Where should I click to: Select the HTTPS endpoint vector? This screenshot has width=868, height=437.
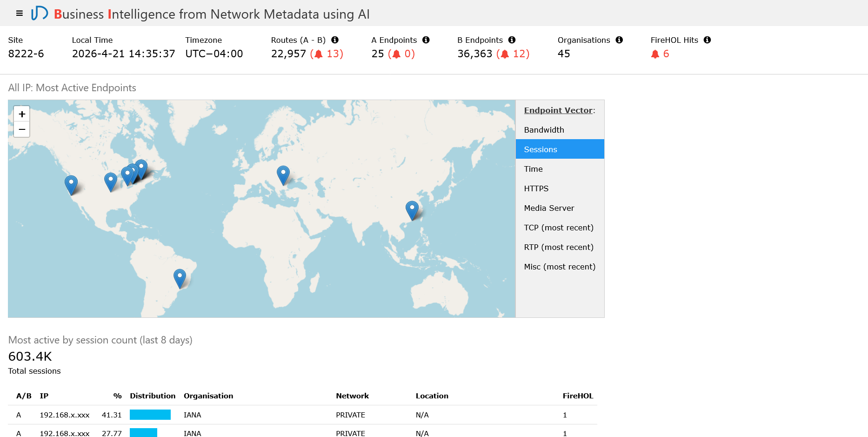click(x=560, y=188)
